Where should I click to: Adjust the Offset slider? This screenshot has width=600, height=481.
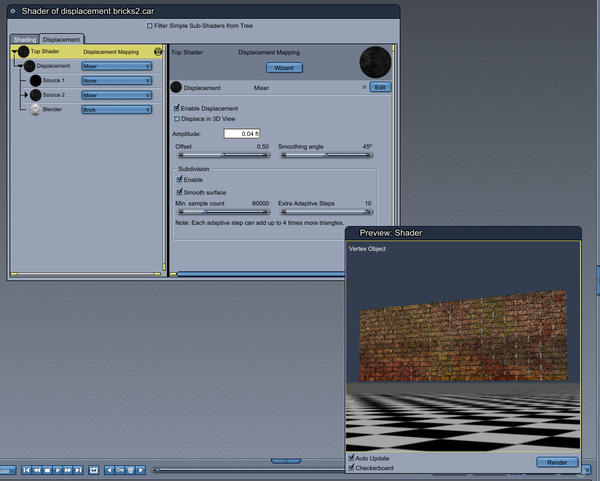click(223, 155)
